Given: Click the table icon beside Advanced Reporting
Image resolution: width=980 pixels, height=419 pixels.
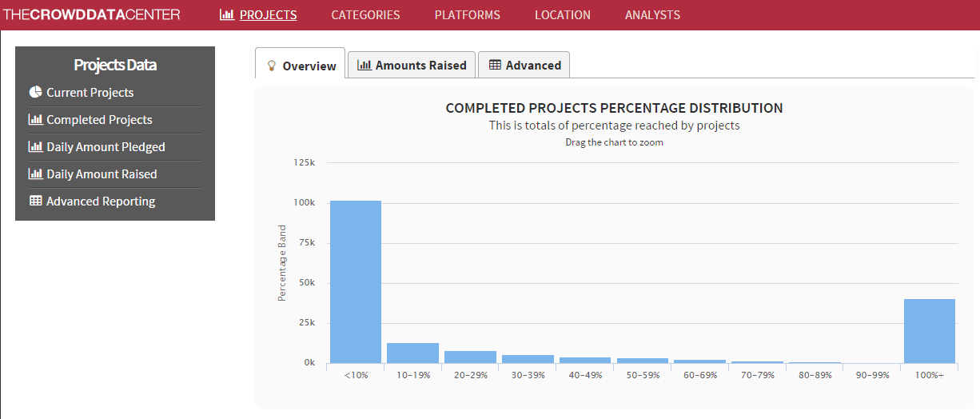Looking at the screenshot, I should point(35,202).
